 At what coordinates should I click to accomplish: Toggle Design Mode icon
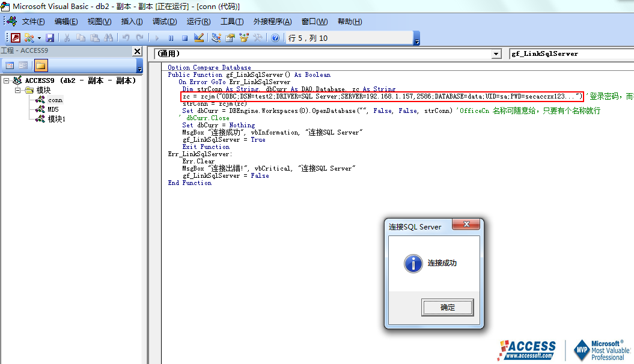[x=198, y=38]
